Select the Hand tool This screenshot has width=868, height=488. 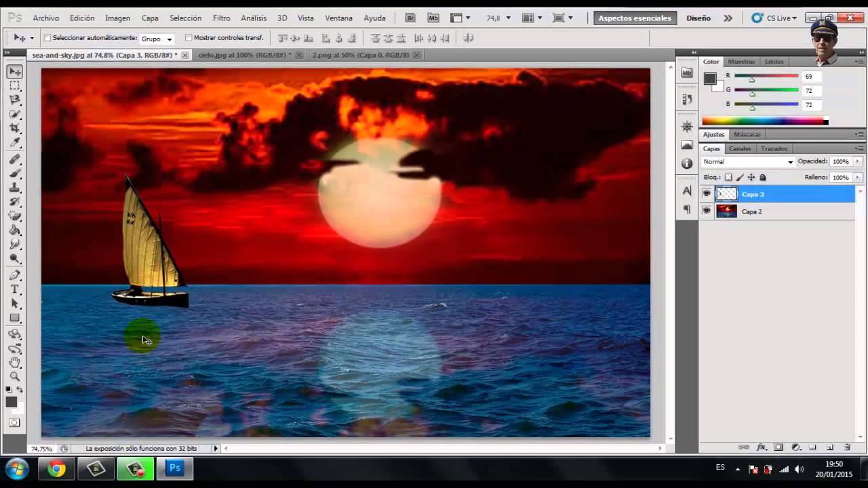pyautogui.click(x=15, y=363)
